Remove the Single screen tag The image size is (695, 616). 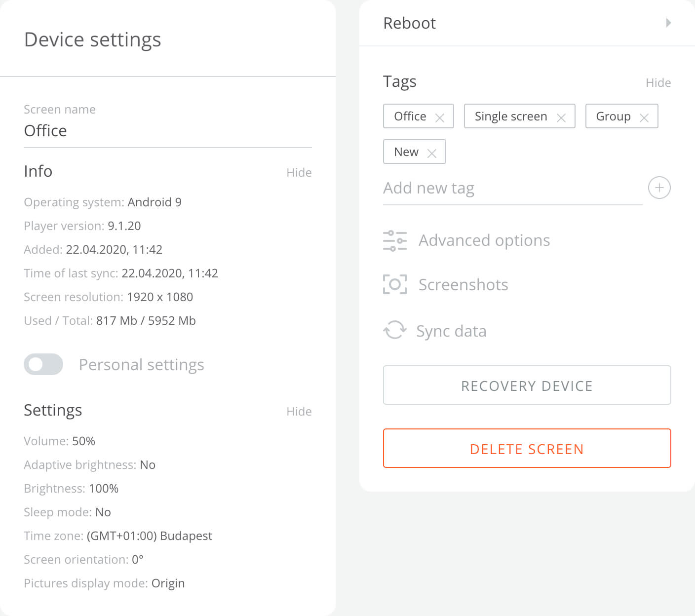(561, 117)
